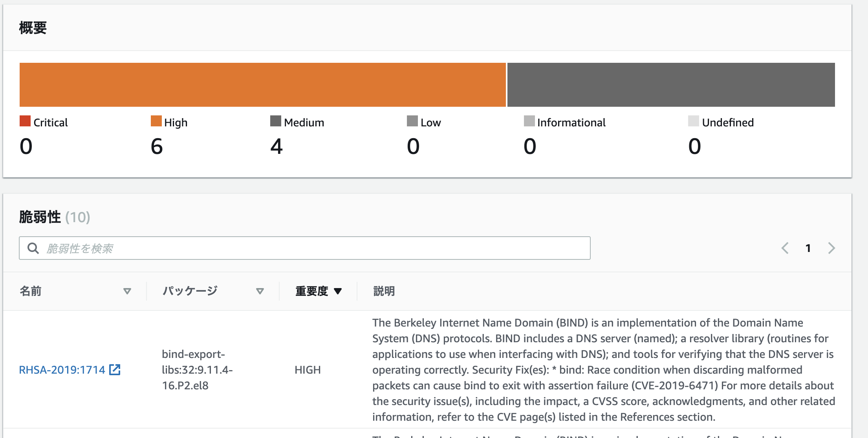This screenshot has height=438, width=868.
Task: Click the High legend color square
Action: click(x=156, y=121)
